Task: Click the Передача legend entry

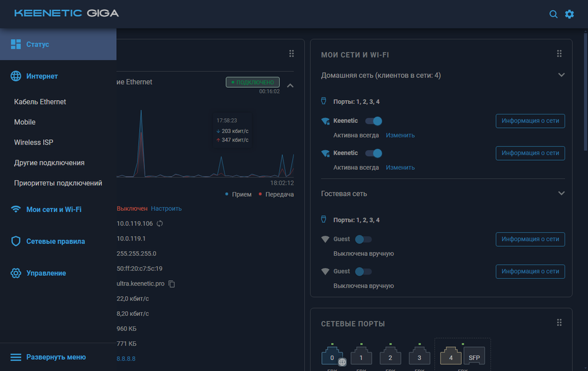Action: click(276, 194)
